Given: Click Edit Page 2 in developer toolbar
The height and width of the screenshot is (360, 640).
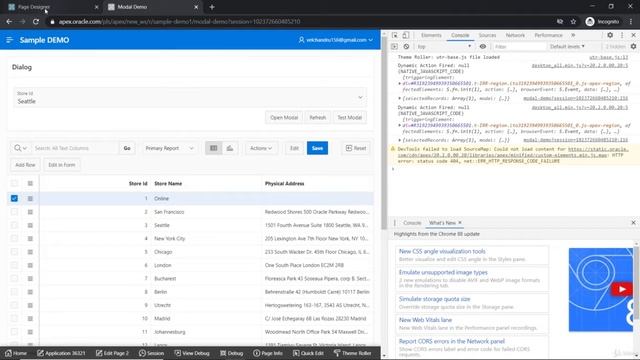Looking at the screenshot, I should pos(112,353).
